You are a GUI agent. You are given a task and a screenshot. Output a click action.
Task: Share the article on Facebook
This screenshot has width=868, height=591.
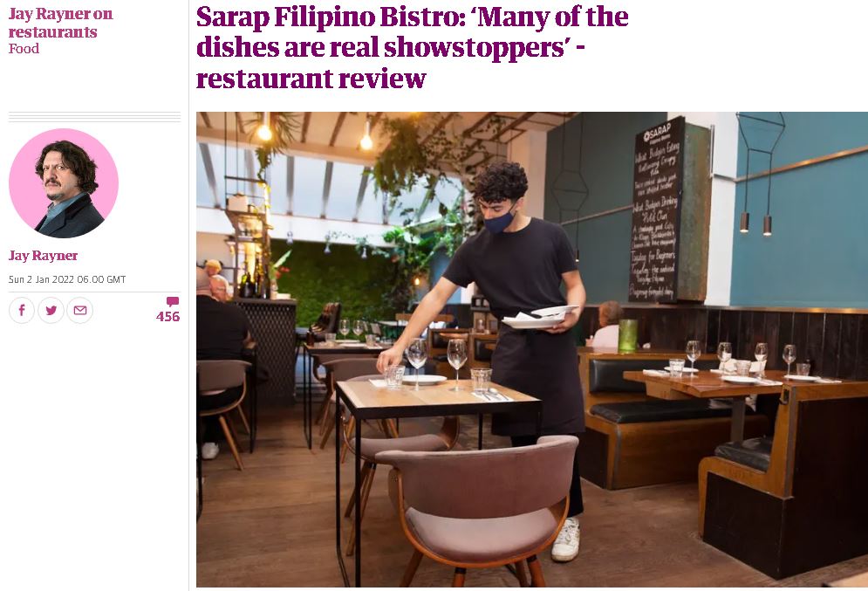pos(22,310)
